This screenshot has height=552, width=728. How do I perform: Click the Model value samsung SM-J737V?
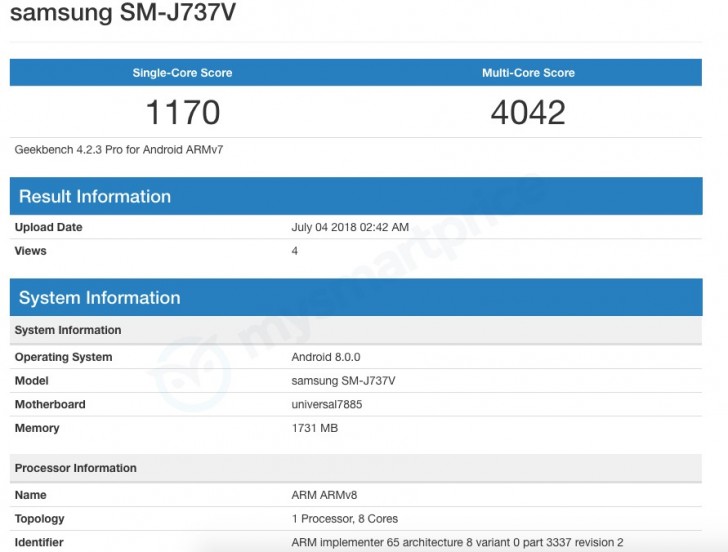[x=344, y=381]
